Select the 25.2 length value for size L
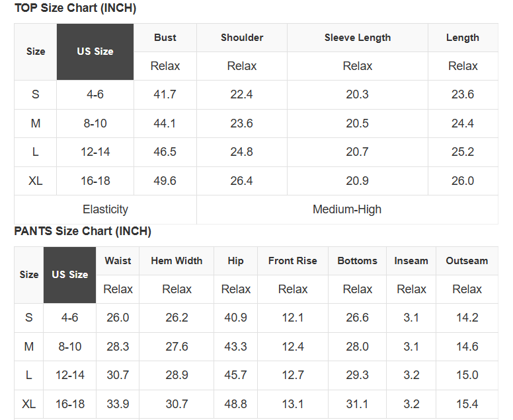513x420 pixels. (463, 152)
